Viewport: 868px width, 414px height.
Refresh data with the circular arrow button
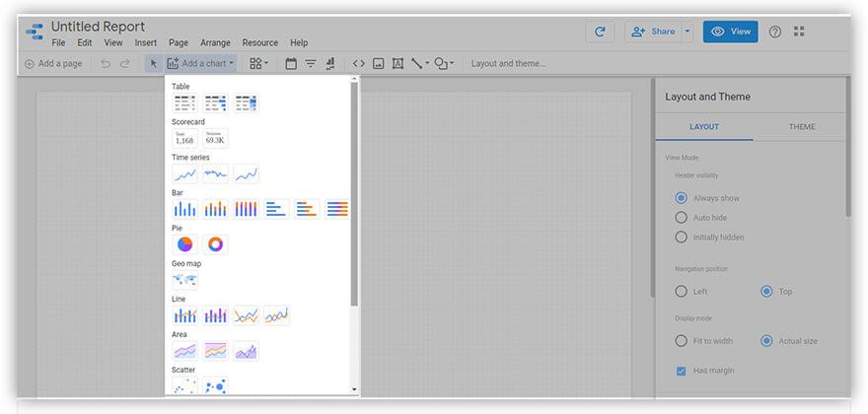(x=600, y=32)
